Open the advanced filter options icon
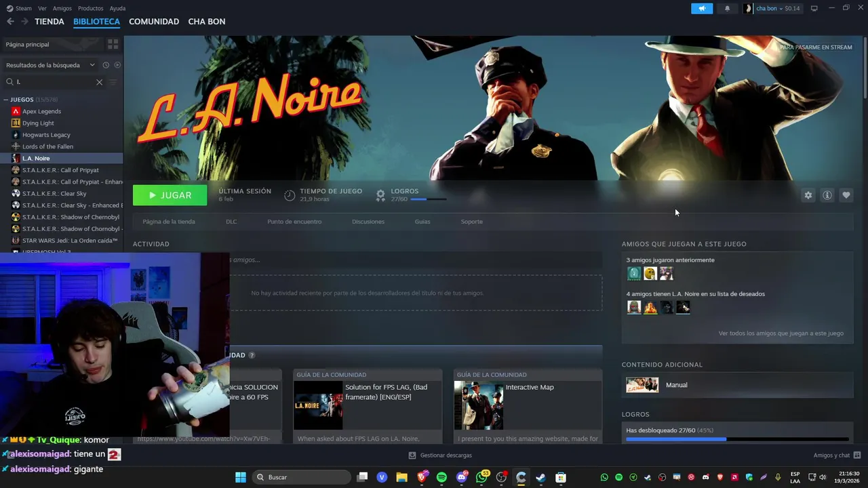The image size is (868, 488). pyautogui.click(x=113, y=82)
